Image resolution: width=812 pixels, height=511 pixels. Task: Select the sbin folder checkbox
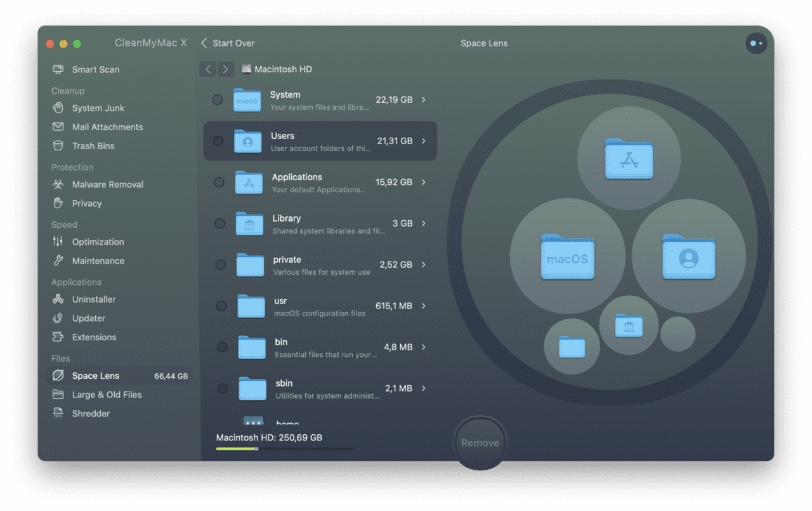(x=223, y=388)
